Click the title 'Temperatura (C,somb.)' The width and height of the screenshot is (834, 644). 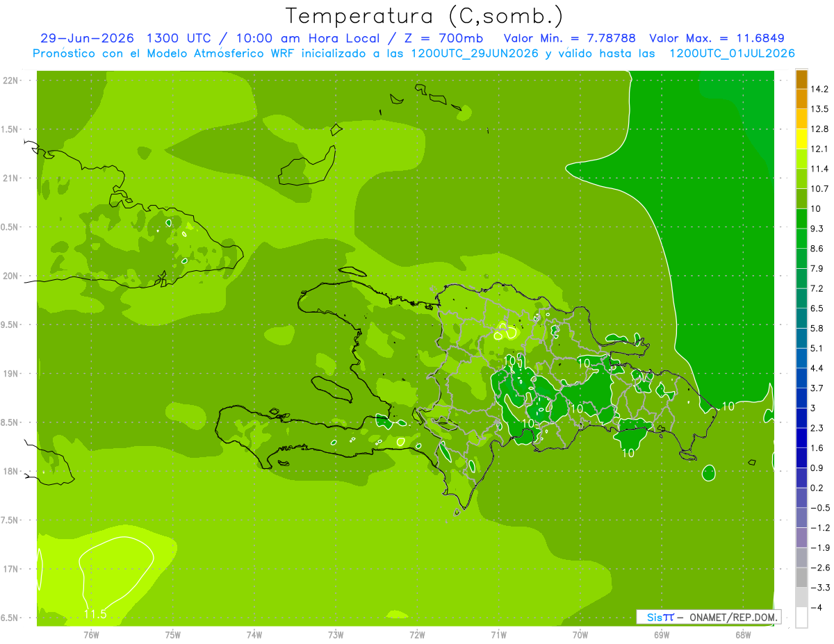pos(425,15)
